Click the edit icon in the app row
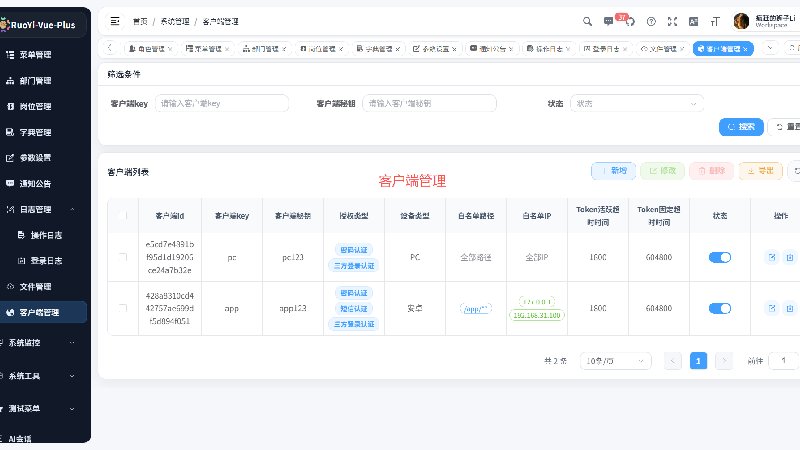Viewport: 800px width, 450px height. pos(772,308)
